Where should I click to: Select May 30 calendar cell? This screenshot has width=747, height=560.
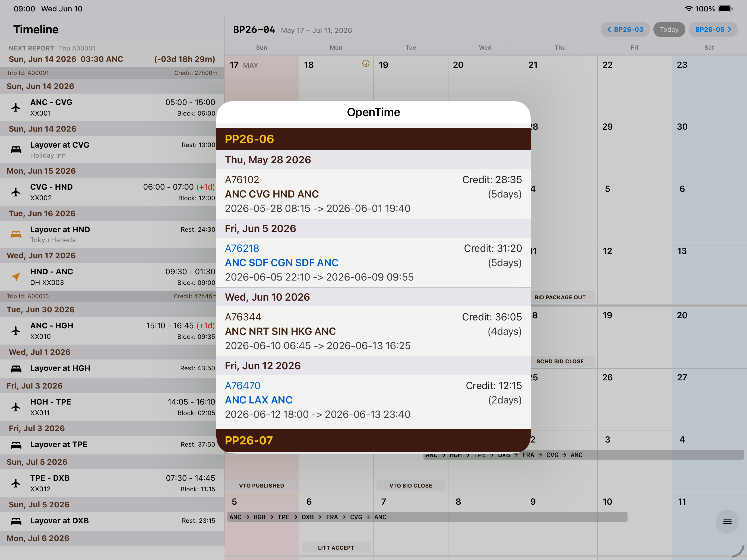click(x=710, y=148)
